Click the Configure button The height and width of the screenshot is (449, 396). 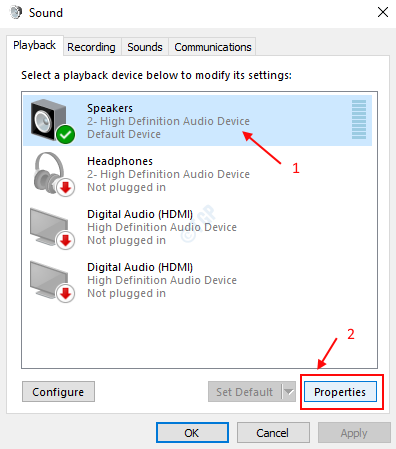pyautogui.click(x=58, y=392)
